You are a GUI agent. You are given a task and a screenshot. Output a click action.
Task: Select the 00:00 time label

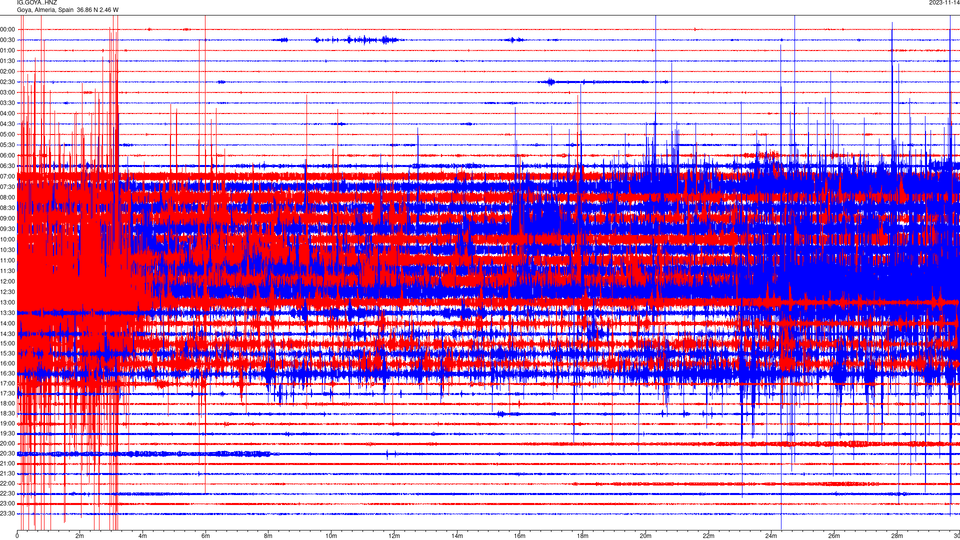coord(7,29)
